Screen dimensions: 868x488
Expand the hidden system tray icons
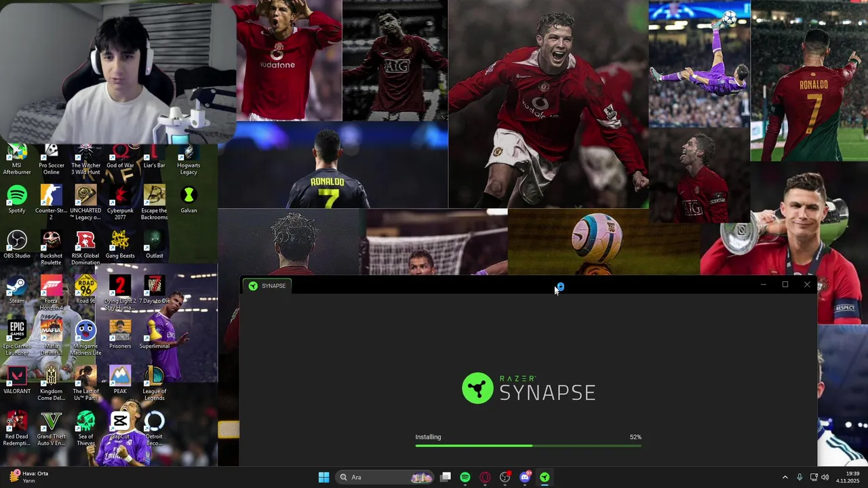[x=785, y=477]
